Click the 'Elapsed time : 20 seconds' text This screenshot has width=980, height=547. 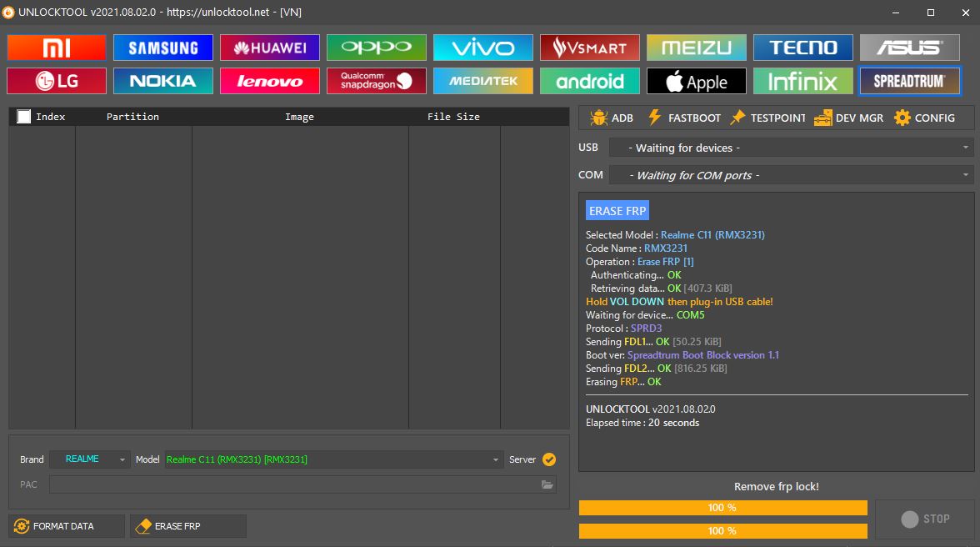pyautogui.click(x=642, y=423)
